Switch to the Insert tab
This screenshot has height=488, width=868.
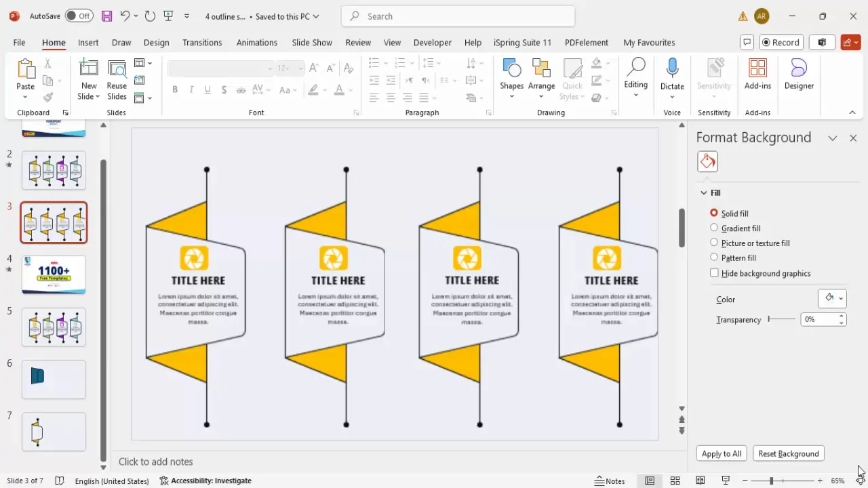[88, 42]
